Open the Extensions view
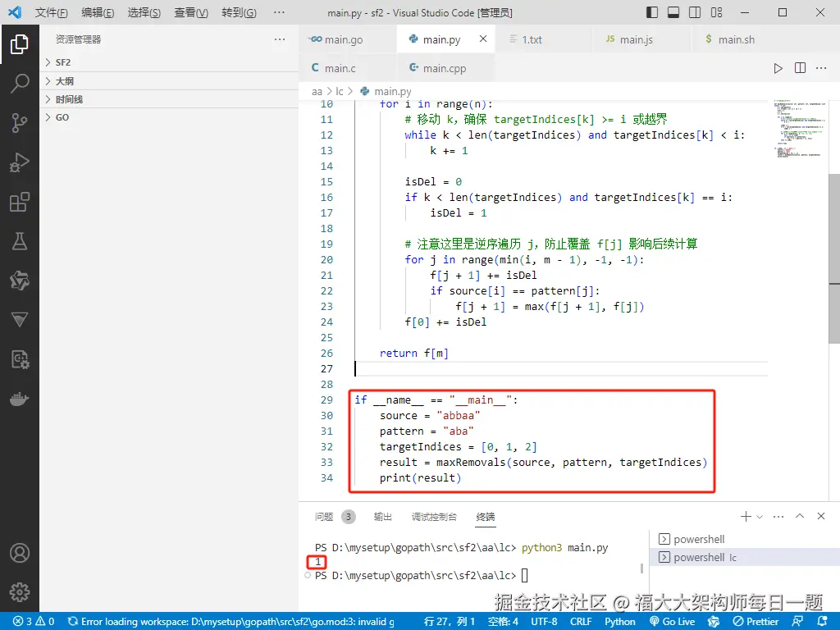This screenshot has width=840, height=630. pos(20,202)
